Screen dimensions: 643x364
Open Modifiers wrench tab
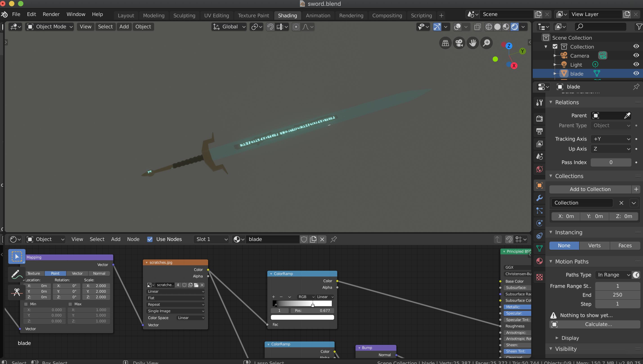[539, 198]
